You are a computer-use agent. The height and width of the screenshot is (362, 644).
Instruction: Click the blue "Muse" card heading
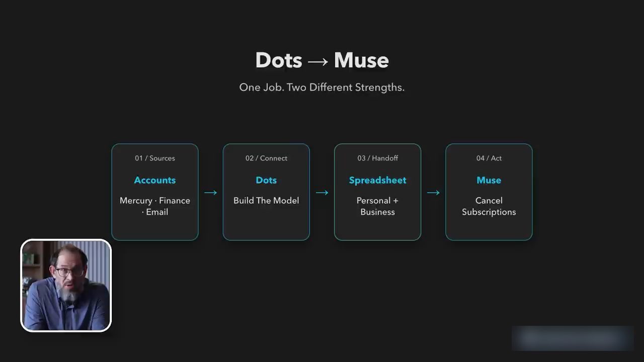click(x=489, y=180)
